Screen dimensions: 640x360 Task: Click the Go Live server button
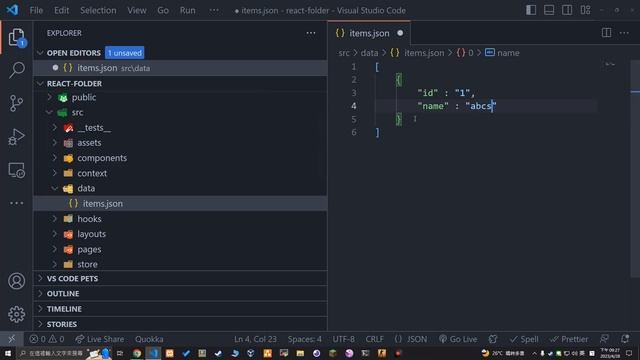coord(458,339)
